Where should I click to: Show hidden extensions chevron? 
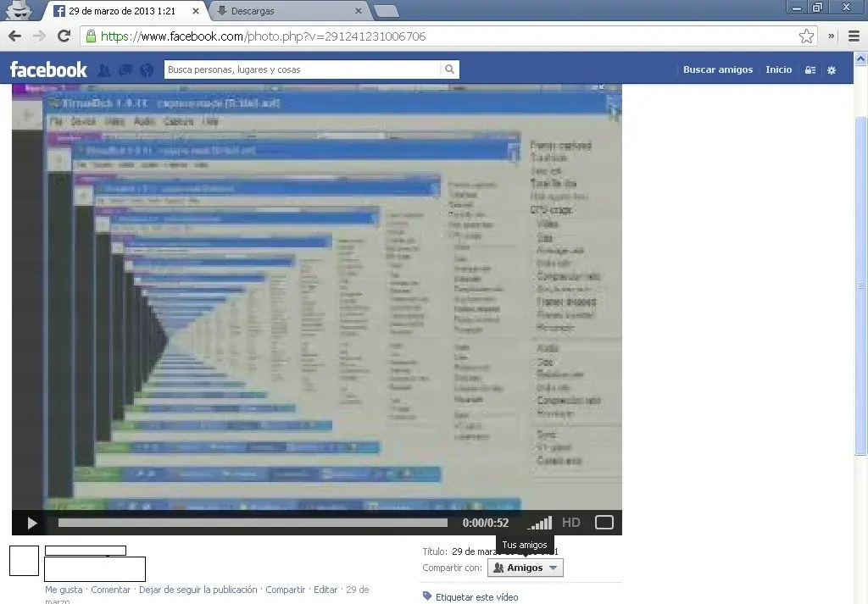(831, 36)
